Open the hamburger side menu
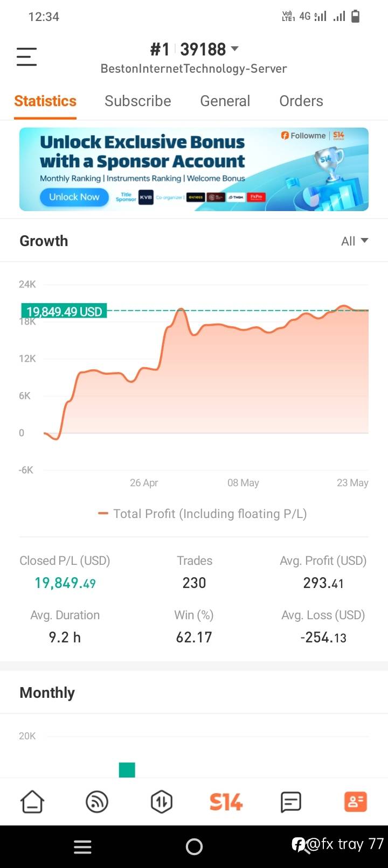The width and height of the screenshot is (388, 868). point(26,57)
